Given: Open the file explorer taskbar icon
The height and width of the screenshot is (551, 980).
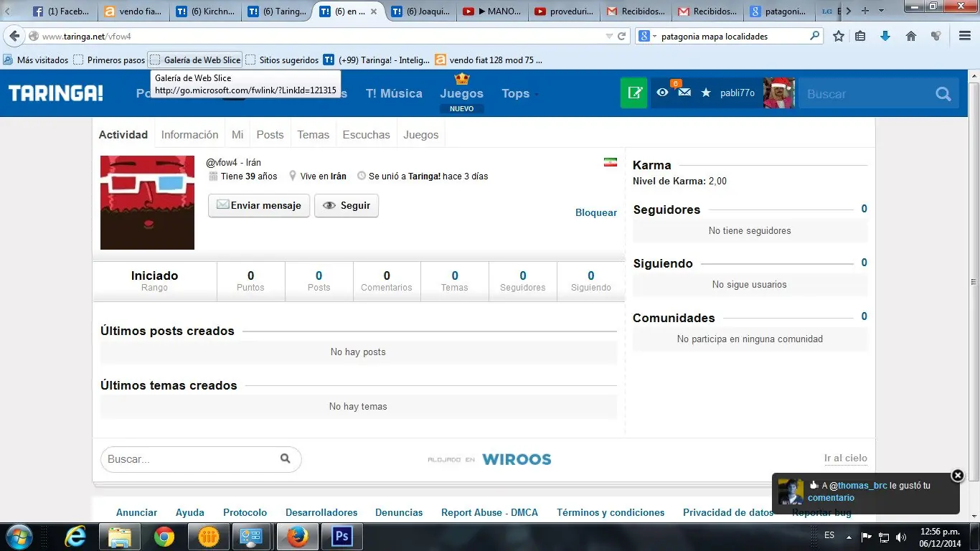Looking at the screenshot, I should coord(120,537).
